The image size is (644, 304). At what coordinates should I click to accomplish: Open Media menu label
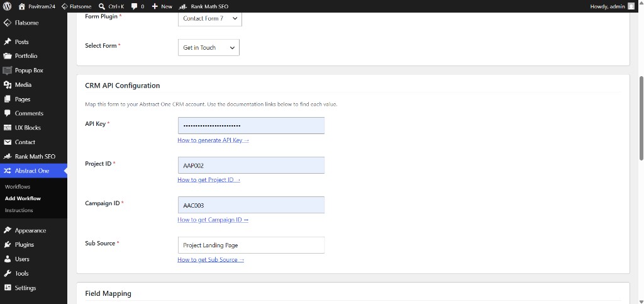[x=23, y=84]
